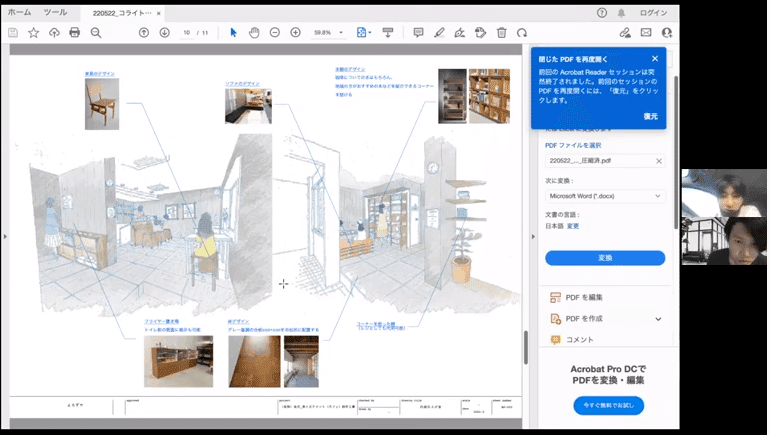Open the help question mark icon
Viewport: 770px width, 435px height.
point(602,13)
